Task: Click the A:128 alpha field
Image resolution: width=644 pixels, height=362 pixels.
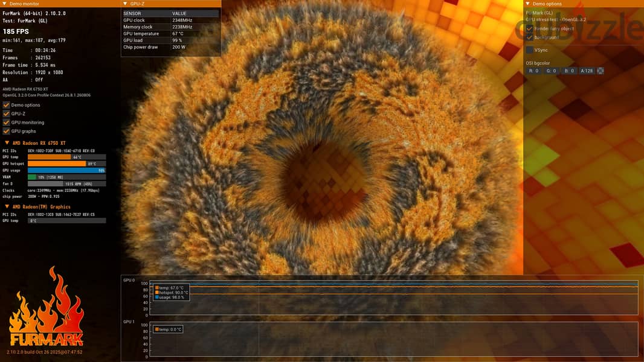Action: (x=587, y=71)
